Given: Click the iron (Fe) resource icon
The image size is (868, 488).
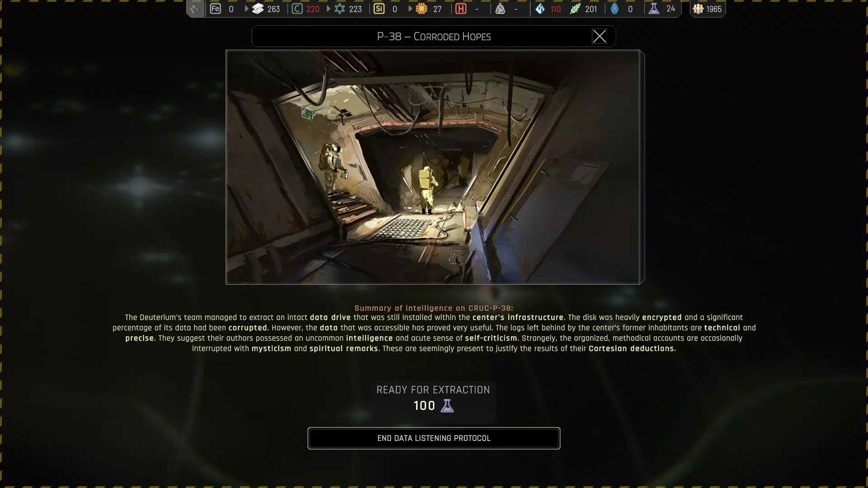Looking at the screenshot, I should 215,9.
